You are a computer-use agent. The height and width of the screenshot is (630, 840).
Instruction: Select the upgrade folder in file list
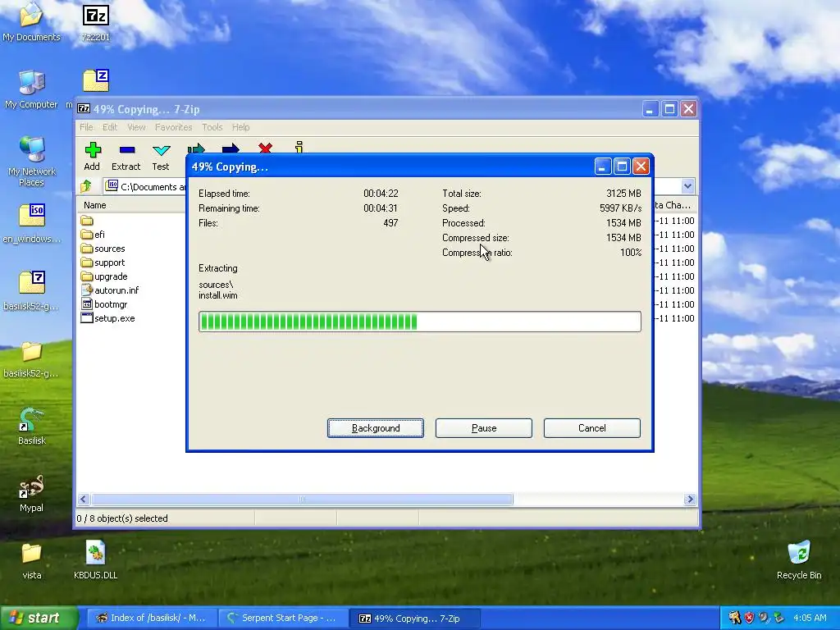[104, 276]
